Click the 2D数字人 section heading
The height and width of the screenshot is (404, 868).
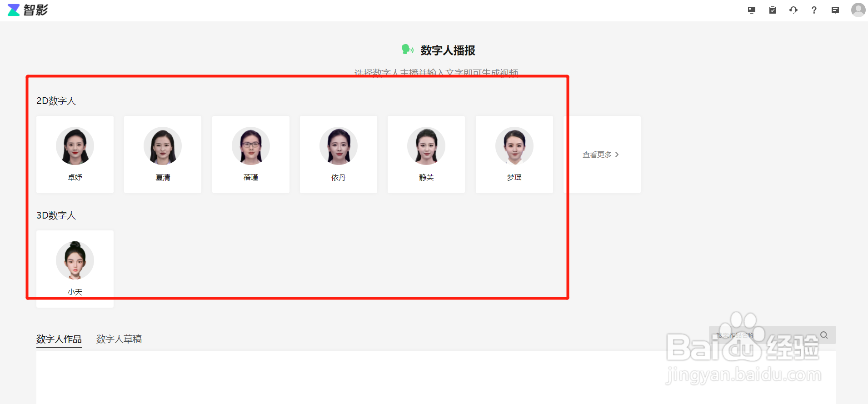[x=56, y=101]
